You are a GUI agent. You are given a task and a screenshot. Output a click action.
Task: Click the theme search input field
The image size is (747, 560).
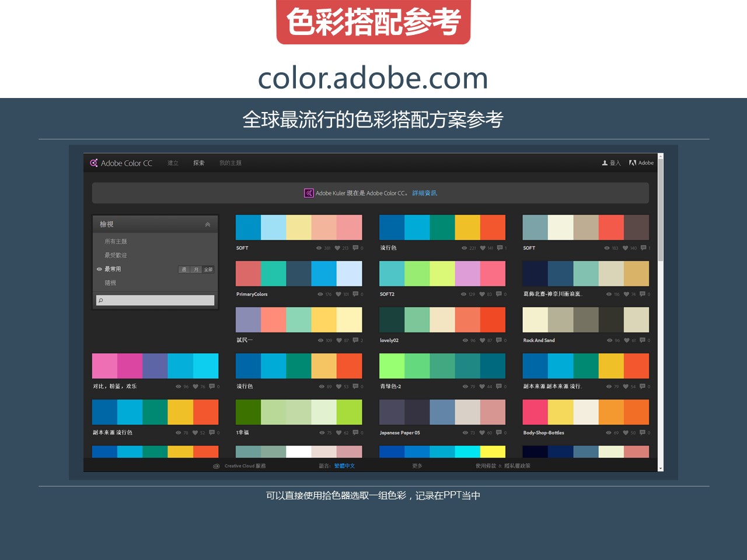click(x=155, y=300)
